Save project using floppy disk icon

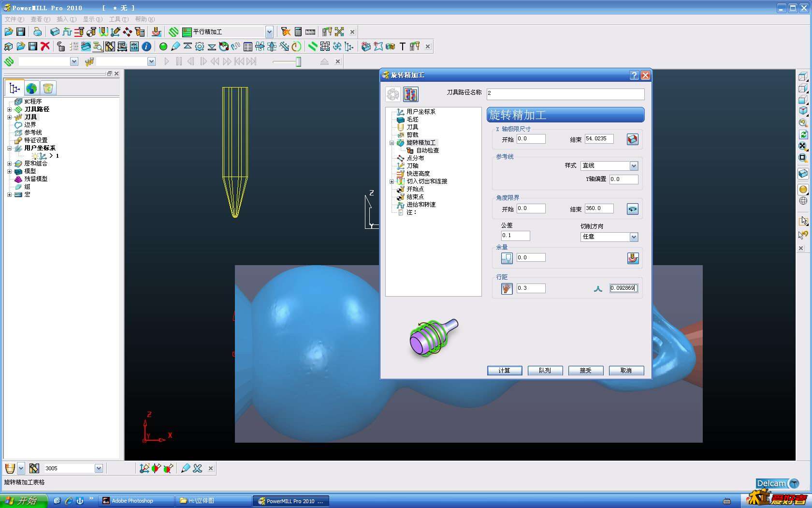[x=21, y=32]
